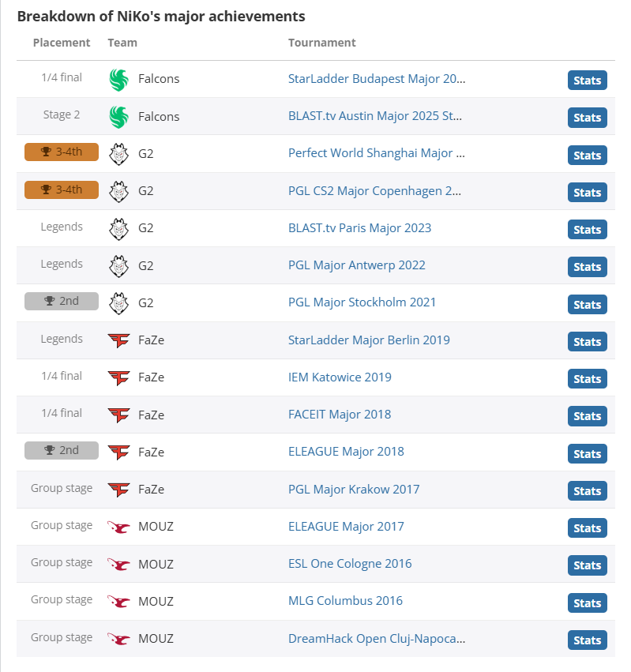Open the BLAST.tv Paris Major 2023 link
631x672 pixels.
point(359,228)
